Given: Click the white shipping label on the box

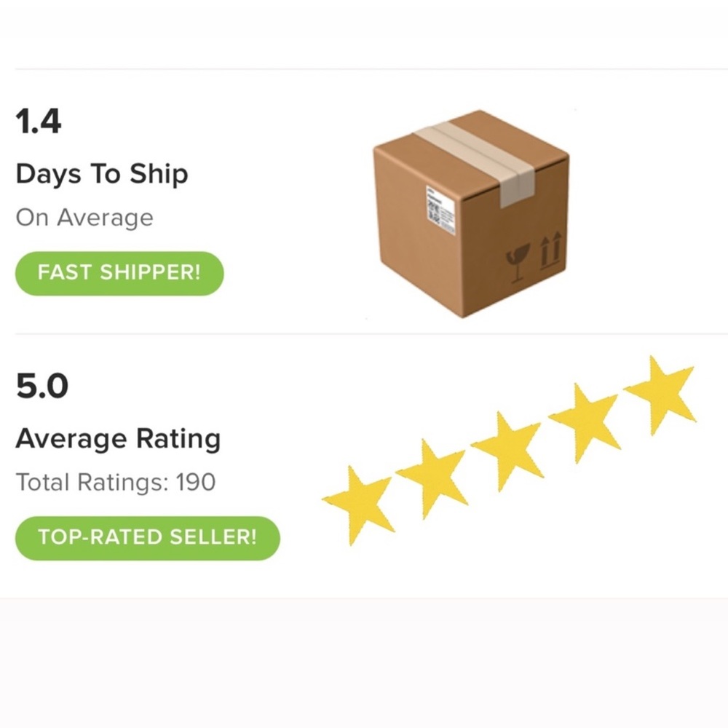Looking at the screenshot, I should pos(440,210).
